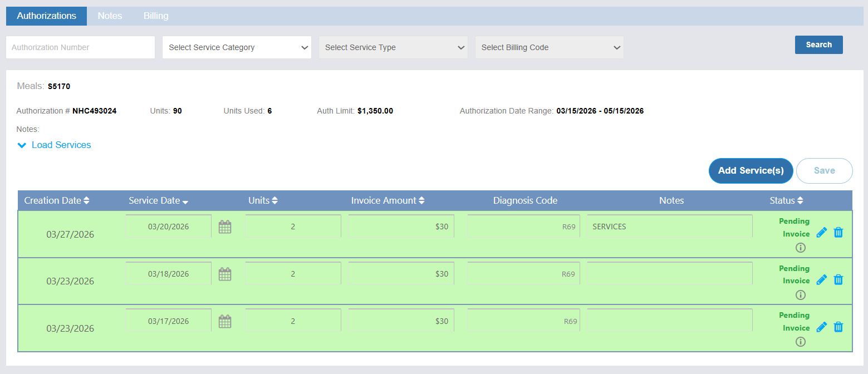This screenshot has width=868, height=374.
Task: Click the Add Service(s) button
Action: pos(751,171)
